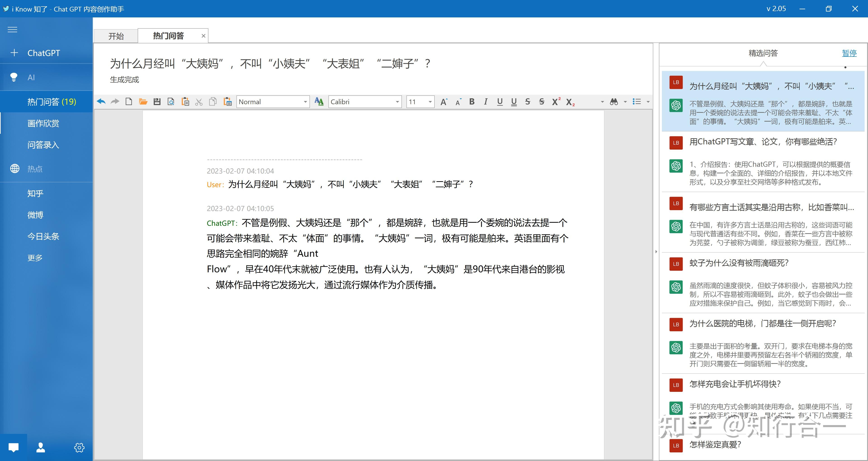Viewport: 868px width, 461px height.
Task: Click the paste special icon beside Normal box
Action: pyautogui.click(x=227, y=101)
